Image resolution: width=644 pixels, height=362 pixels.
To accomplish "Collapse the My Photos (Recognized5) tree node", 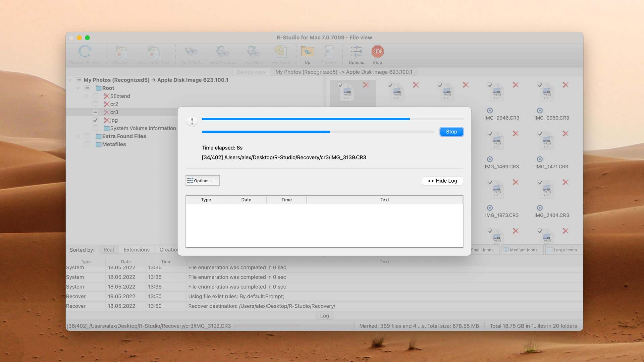I will tap(70, 80).
